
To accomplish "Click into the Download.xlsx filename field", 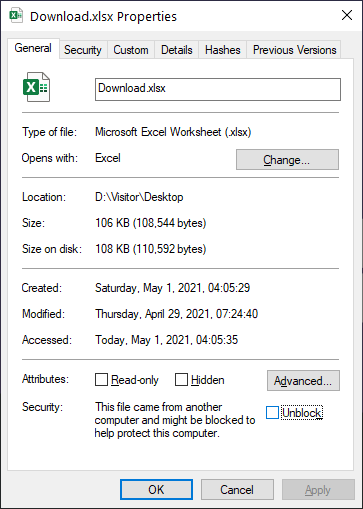I will click(x=218, y=89).
